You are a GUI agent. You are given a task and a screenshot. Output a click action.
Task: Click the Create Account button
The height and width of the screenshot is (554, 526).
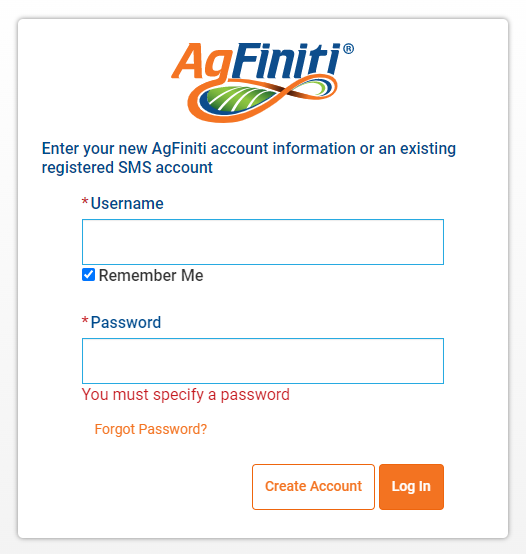[x=313, y=487]
